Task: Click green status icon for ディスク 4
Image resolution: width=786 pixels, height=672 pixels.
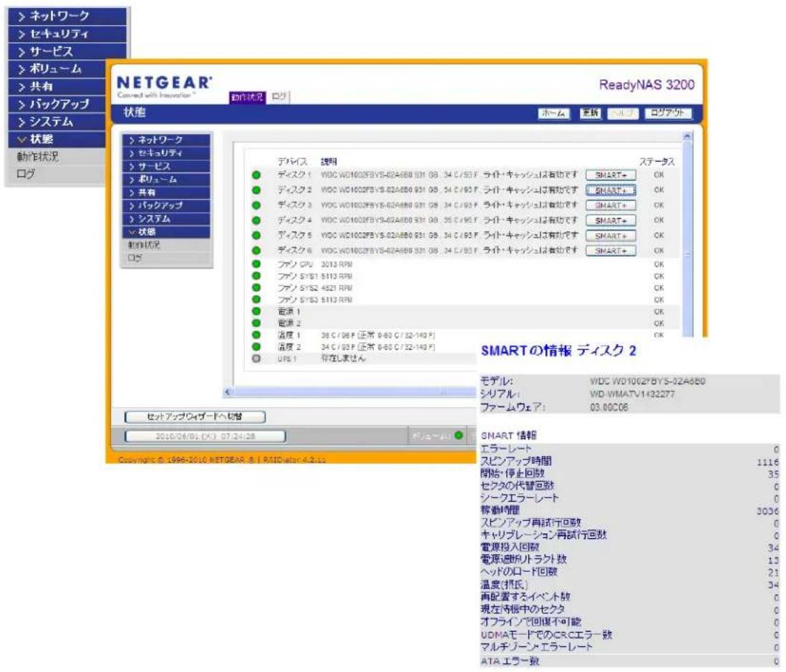Action: 256,220
